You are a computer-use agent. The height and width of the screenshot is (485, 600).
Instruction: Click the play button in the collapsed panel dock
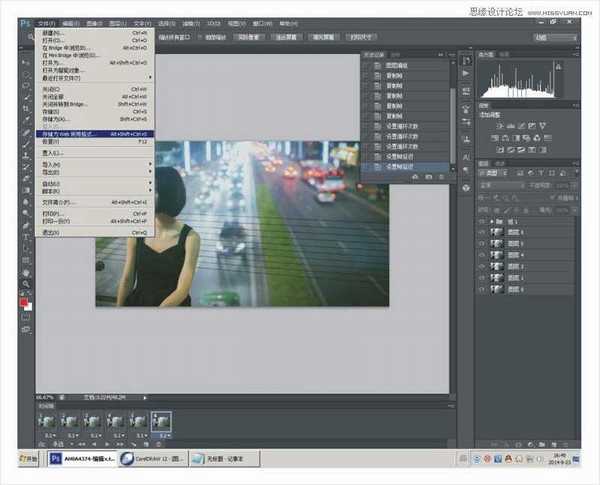(465, 73)
